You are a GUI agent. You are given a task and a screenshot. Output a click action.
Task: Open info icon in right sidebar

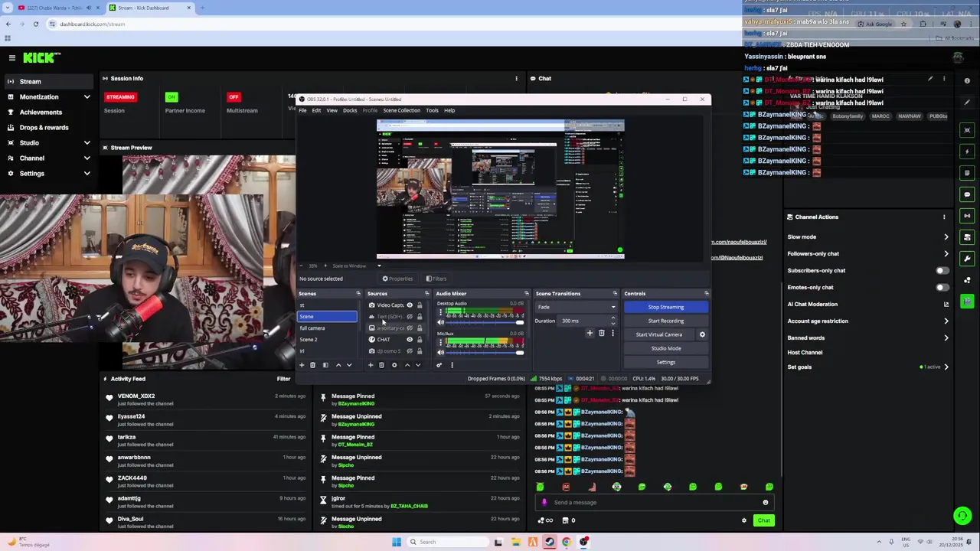(967, 80)
